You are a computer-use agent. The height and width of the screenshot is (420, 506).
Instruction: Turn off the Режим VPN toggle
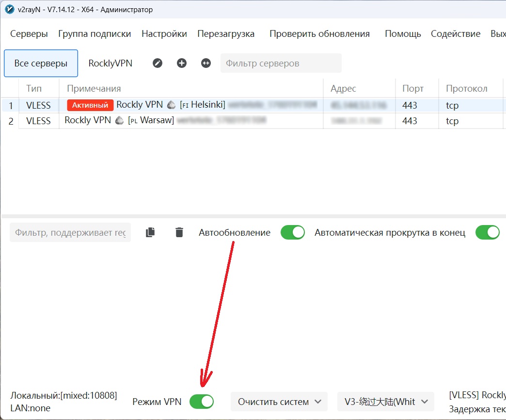(201, 402)
